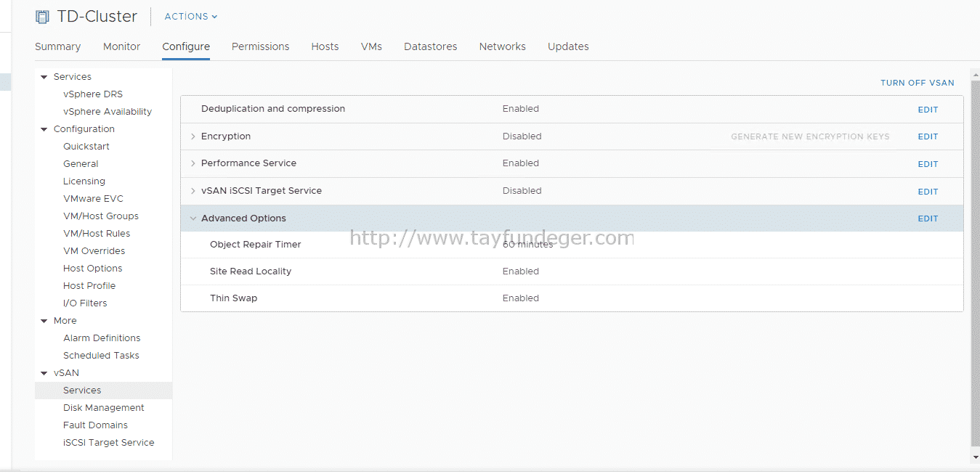This screenshot has width=980, height=474.
Task: Open VM/Host Rules
Action: tap(97, 234)
